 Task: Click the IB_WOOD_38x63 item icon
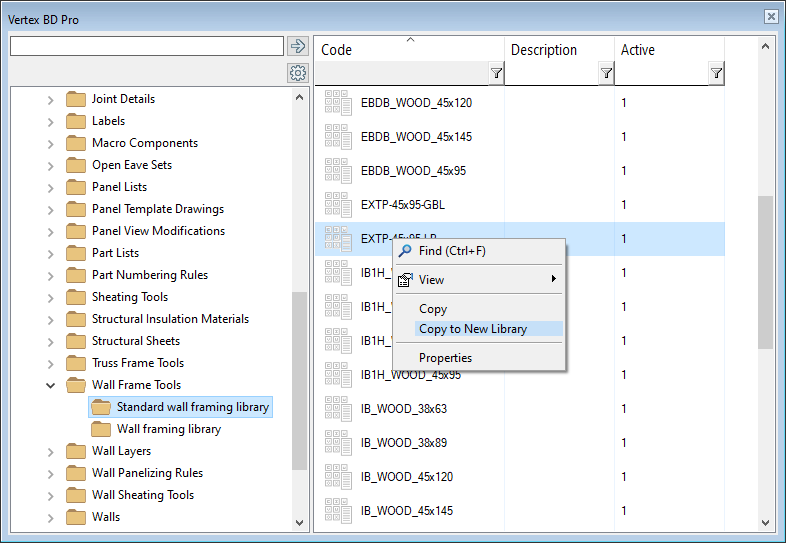[x=337, y=408]
